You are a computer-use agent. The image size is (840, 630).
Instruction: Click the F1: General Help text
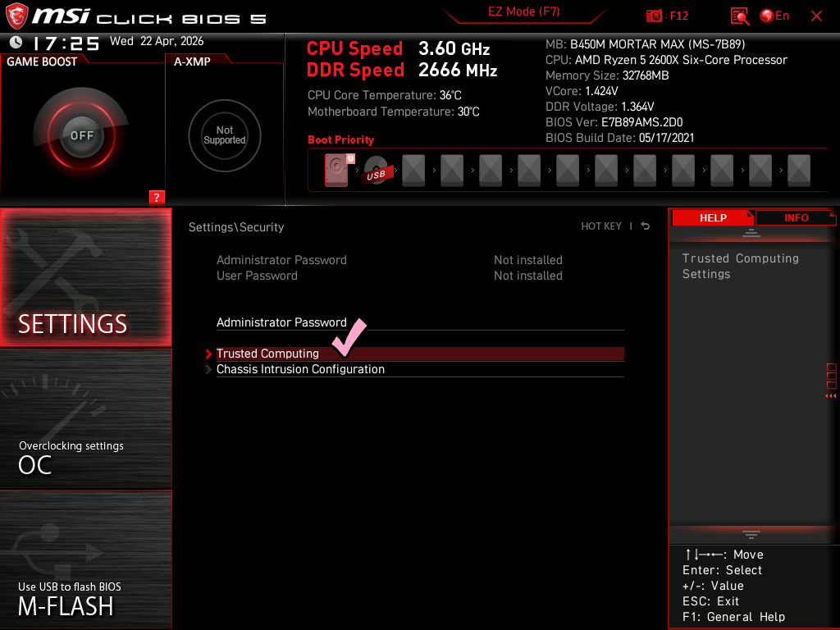point(733,617)
